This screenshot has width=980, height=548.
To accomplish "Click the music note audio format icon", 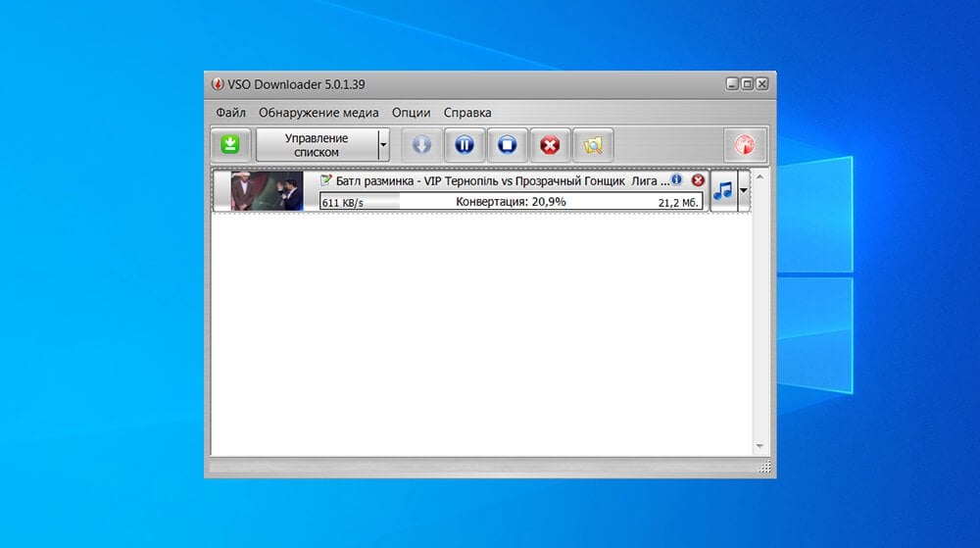I will 723,190.
